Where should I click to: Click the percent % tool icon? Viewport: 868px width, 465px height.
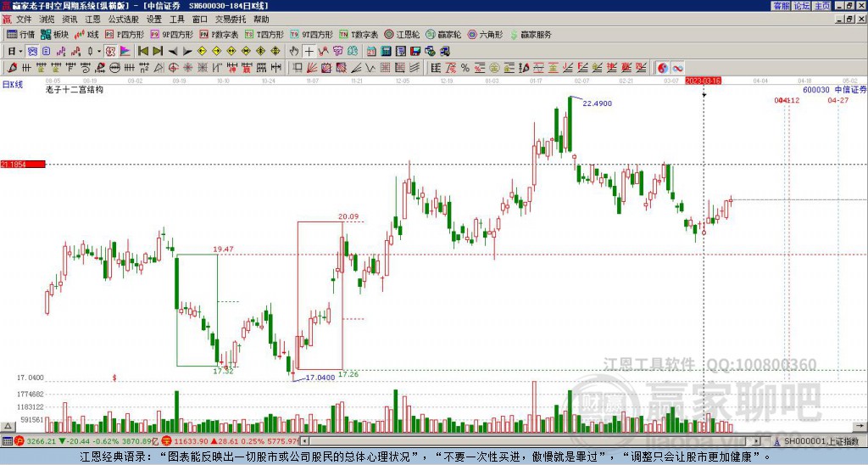click(465, 68)
